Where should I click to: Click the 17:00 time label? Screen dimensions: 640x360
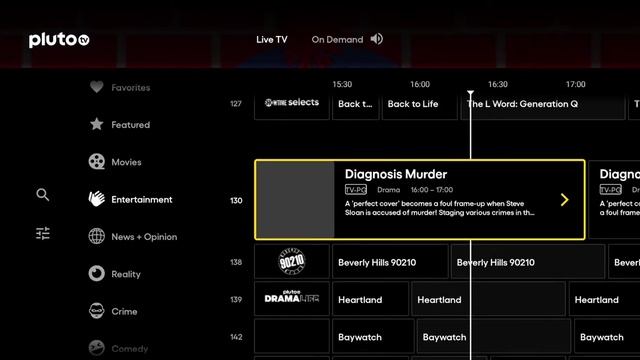coord(576,84)
